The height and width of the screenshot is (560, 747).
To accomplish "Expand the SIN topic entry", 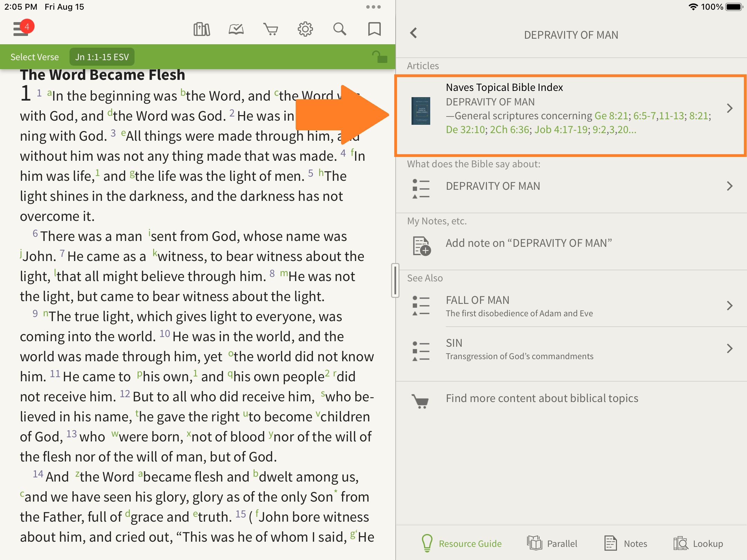I will [x=571, y=348].
